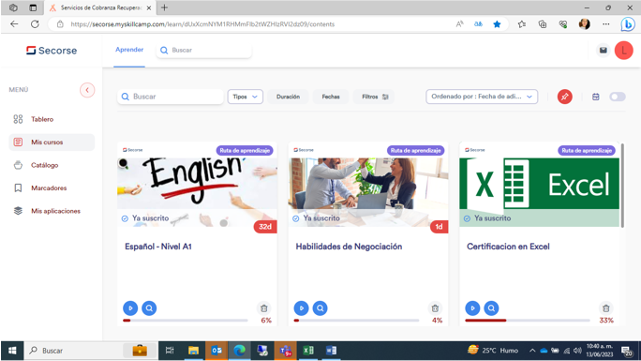Click the Certificacion en Excel progress bar
641x361 pixels.
(527, 321)
